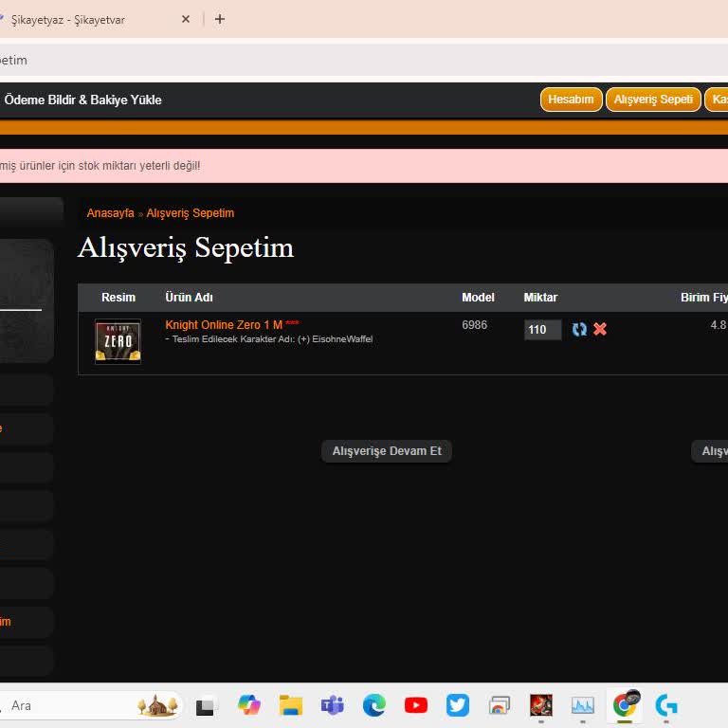
Task: Click the Teslim Edilecek Karakter Adı text
Action: click(269, 339)
